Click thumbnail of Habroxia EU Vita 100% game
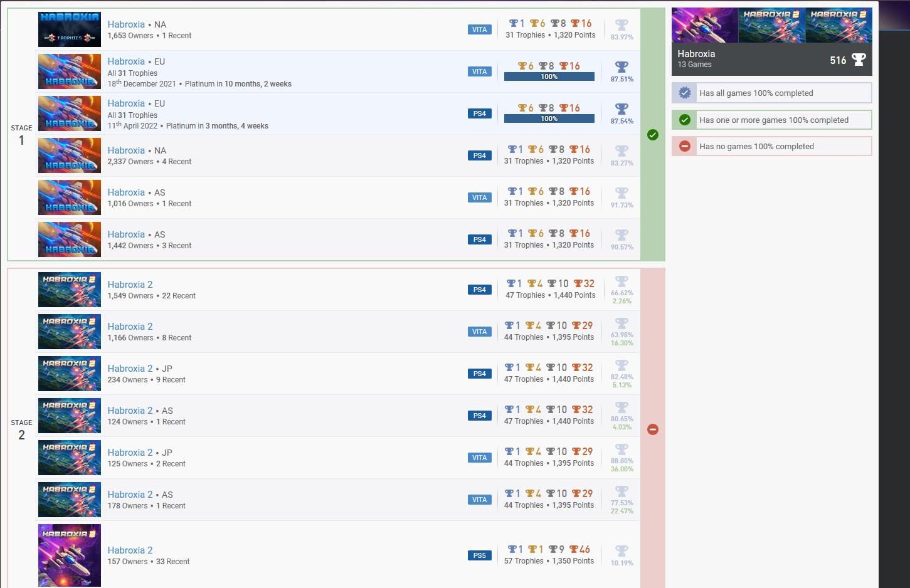Screen dimensions: 910x588 coord(70,71)
